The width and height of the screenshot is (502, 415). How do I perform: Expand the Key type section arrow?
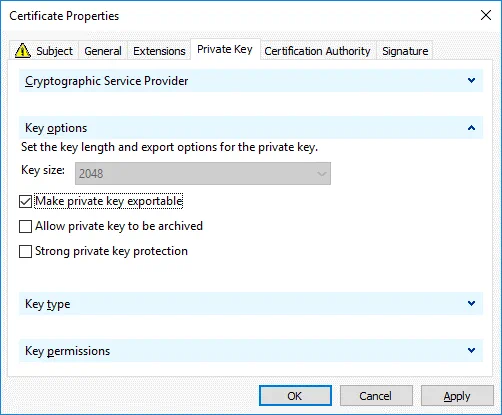coord(471,303)
